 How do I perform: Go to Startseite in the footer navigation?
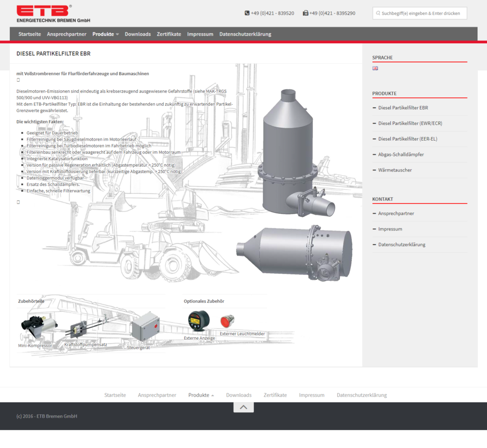pos(115,395)
